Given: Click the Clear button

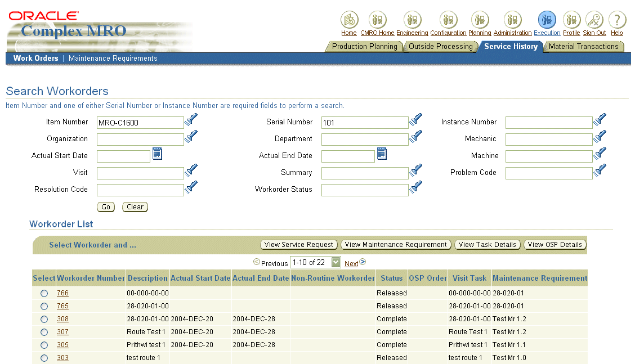Looking at the screenshot, I should click(135, 207).
